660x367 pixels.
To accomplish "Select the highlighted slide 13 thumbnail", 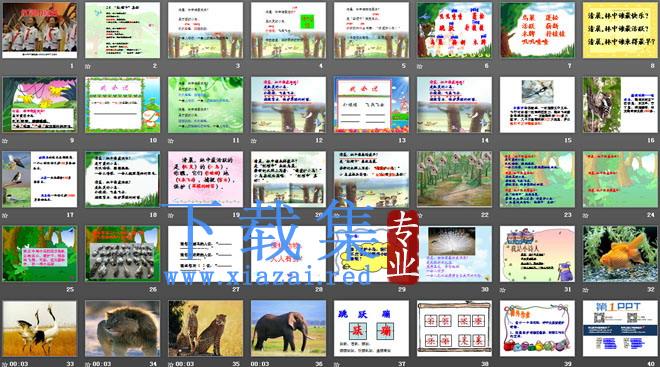I will tap(371, 105).
